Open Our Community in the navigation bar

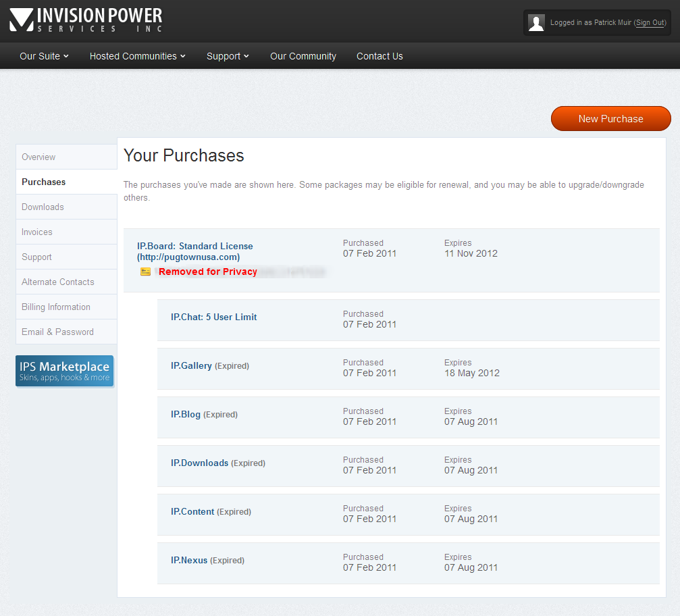tap(303, 56)
